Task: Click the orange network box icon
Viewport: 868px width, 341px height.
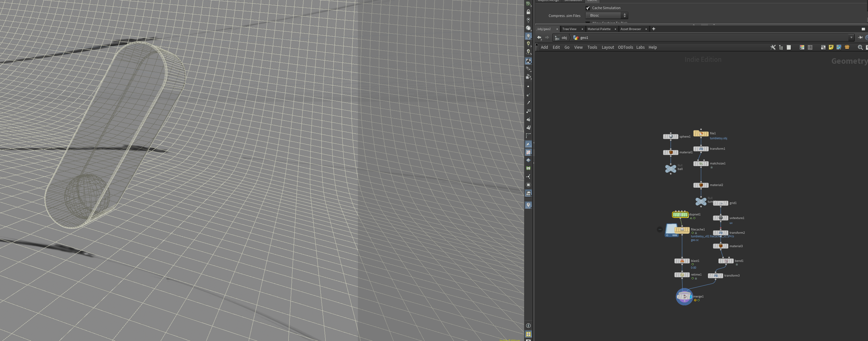Action: click(x=847, y=47)
